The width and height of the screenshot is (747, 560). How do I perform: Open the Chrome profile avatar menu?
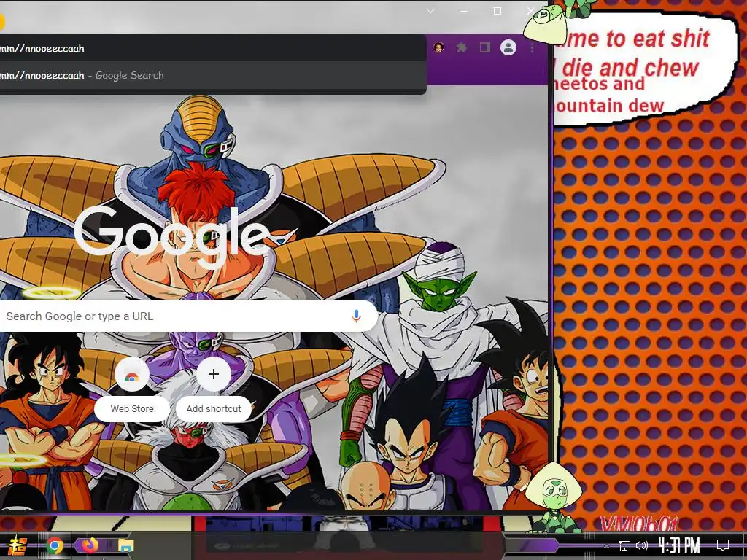(508, 47)
